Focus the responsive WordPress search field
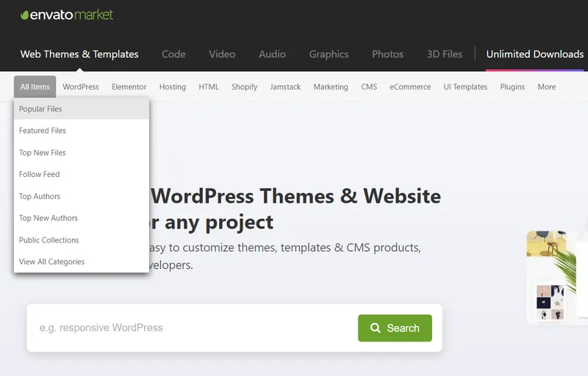Image resolution: width=588 pixels, height=376 pixels. pos(193,328)
